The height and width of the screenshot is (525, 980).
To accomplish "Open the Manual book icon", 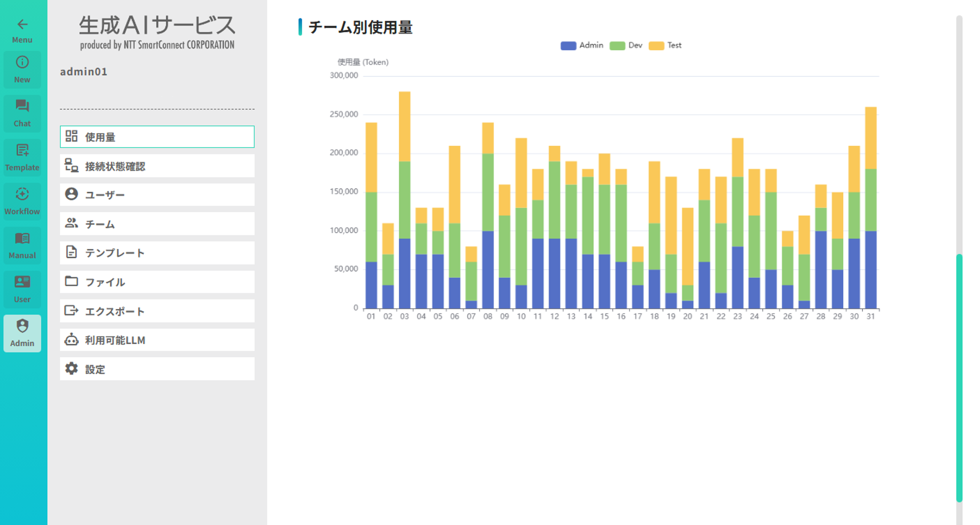I will pyautogui.click(x=22, y=238).
